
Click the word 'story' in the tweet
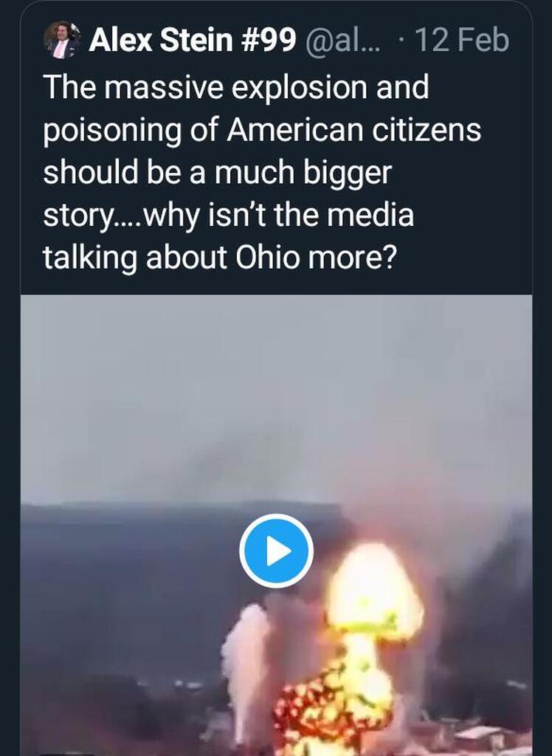[74, 217]
